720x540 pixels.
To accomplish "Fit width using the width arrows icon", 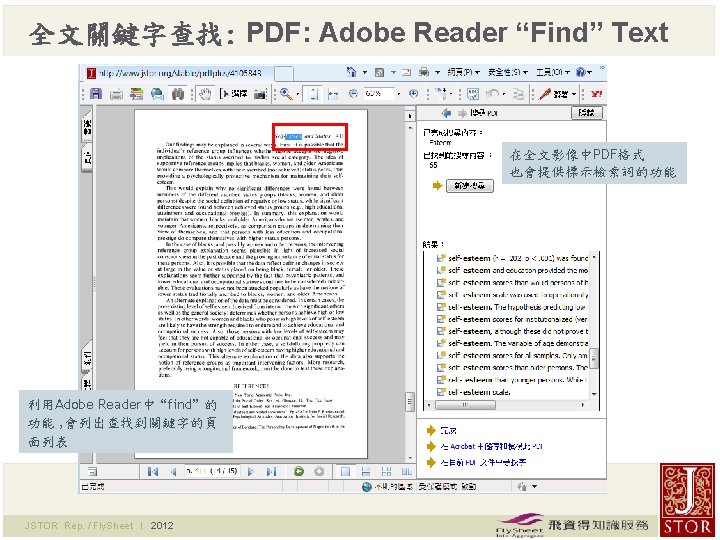I will [x=333, y=94].
